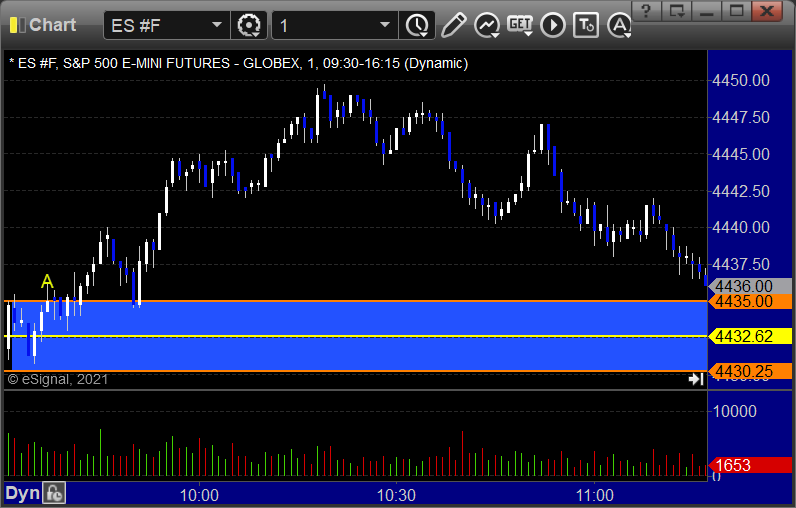The image size is (796, 508).
Task: Click the red 1653 volume value tag
Action: (750, 465)
